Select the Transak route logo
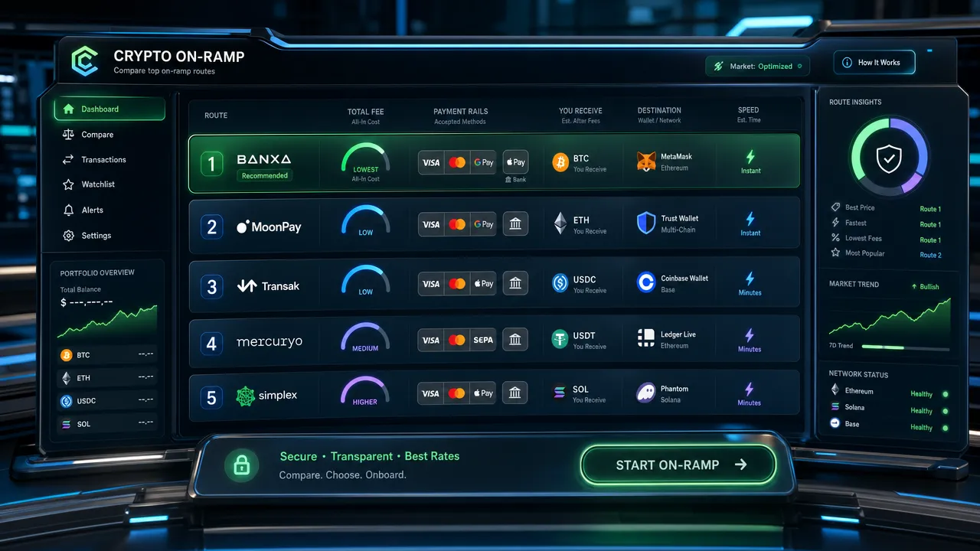This screenshot has width=980, height=551. (x=268, y=286)
